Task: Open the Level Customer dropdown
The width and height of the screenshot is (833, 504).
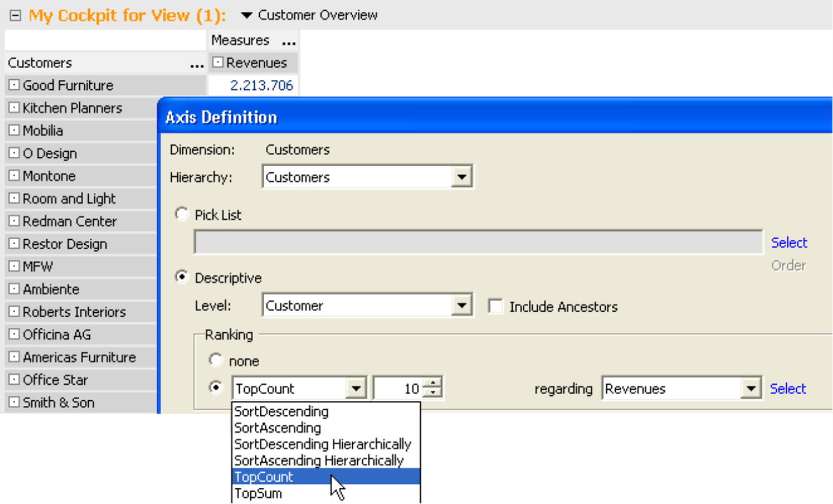Action: tap(461, 306)
